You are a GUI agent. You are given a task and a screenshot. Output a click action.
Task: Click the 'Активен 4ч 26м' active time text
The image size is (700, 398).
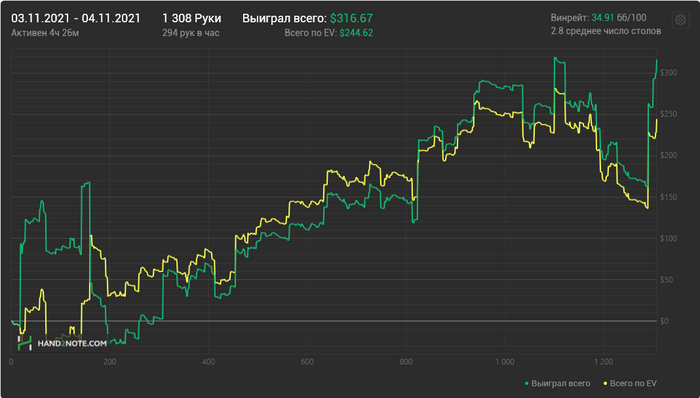pyautogui.click(x=45, y=33)
